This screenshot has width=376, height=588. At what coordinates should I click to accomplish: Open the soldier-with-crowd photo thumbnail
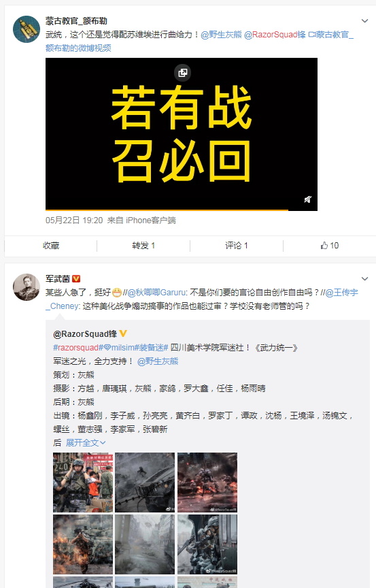click(x=83, y=483)
